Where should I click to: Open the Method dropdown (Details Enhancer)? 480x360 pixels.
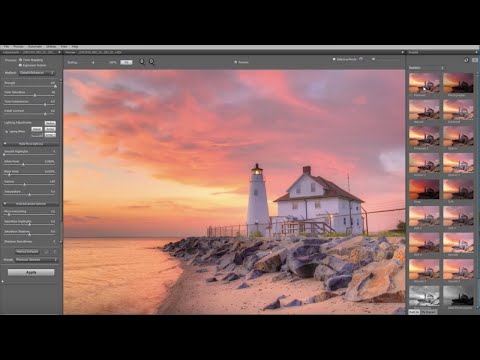pos(37,72)
